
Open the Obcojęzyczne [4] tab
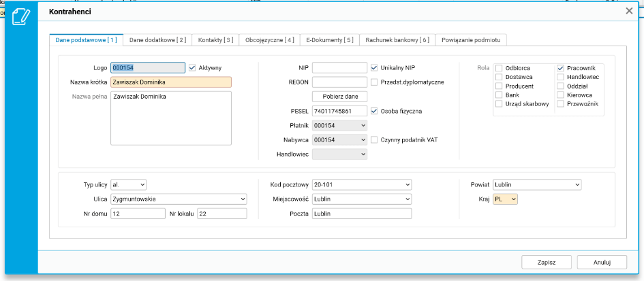(x=269, y=40)
